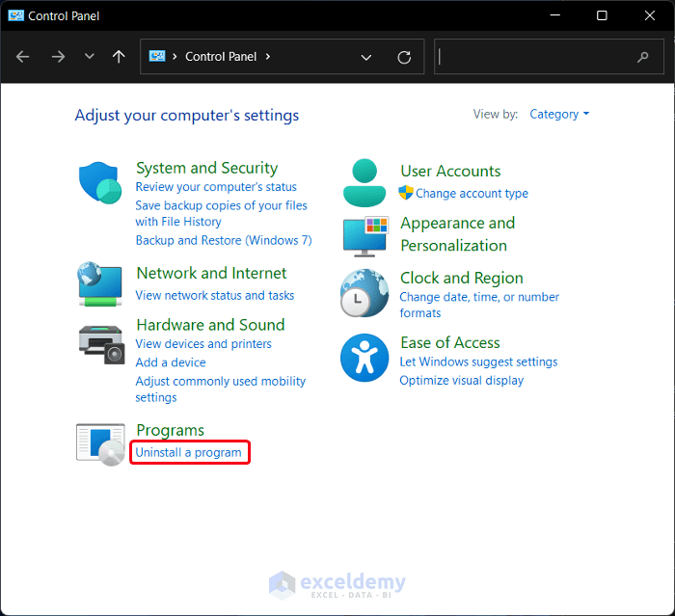Minimize the Control Panel window
This screenshot has width=675, height=616.
(x=554, y=15)
